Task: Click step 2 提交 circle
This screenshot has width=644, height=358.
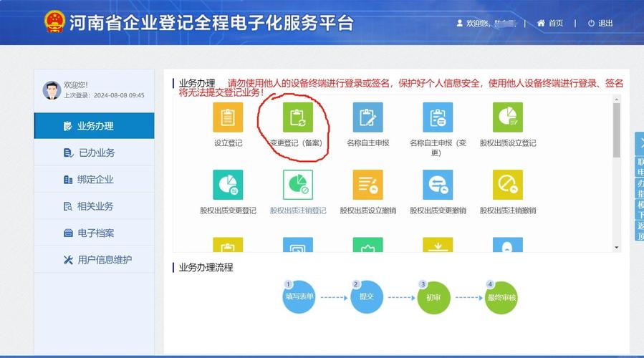Action: click(366, 297)
